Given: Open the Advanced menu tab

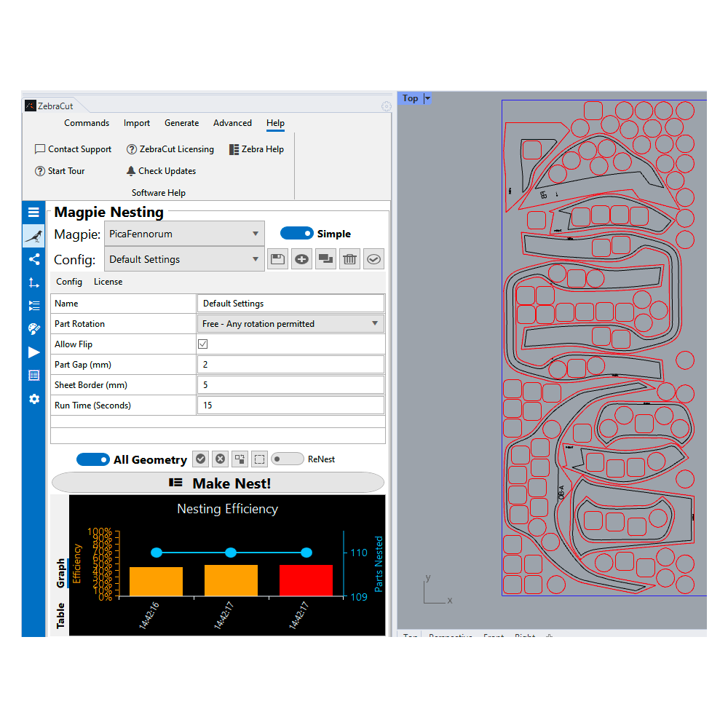Looking at the screenshot, I should click(233, 123).
